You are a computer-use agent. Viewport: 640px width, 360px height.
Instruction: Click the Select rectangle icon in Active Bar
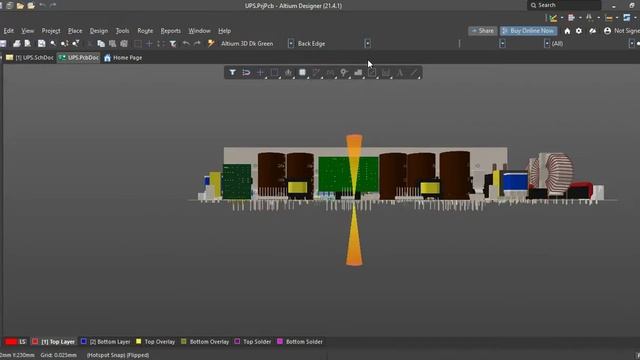tap(274, 73)
